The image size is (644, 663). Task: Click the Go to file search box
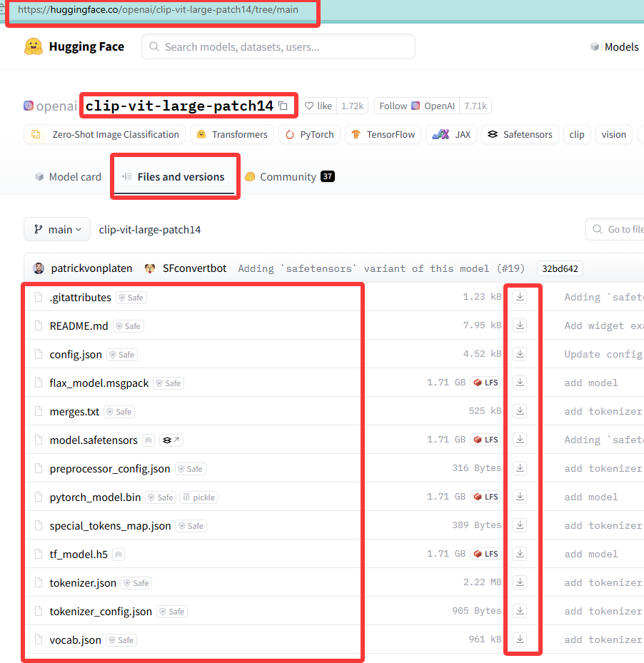[x=615, y=229]
